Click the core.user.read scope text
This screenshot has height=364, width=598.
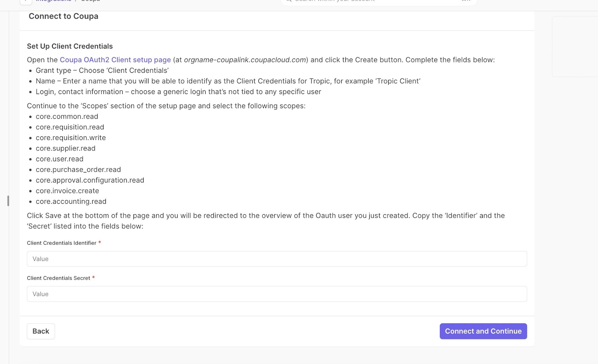(59, 159)
